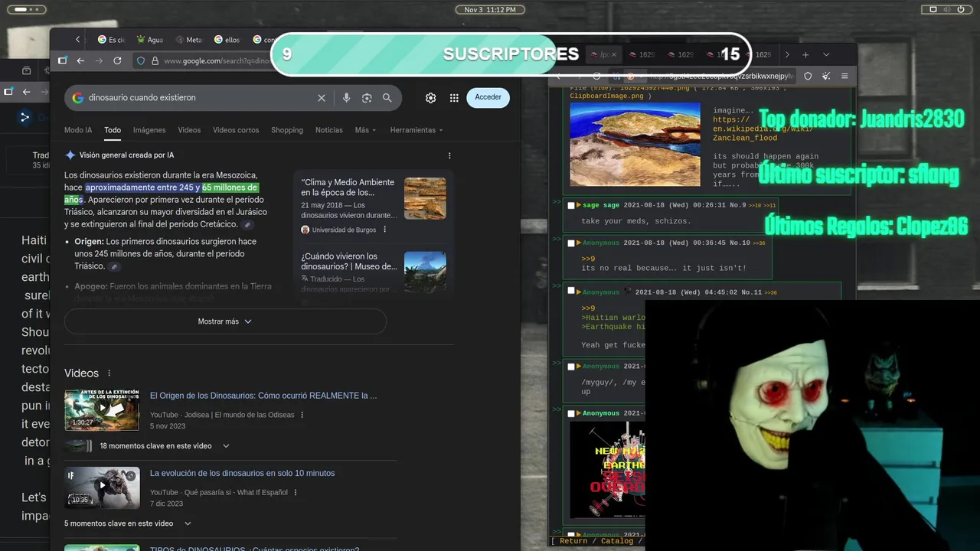
Task: Reload the Google results page
Action: pyautogui.click(x=117, y=60)
